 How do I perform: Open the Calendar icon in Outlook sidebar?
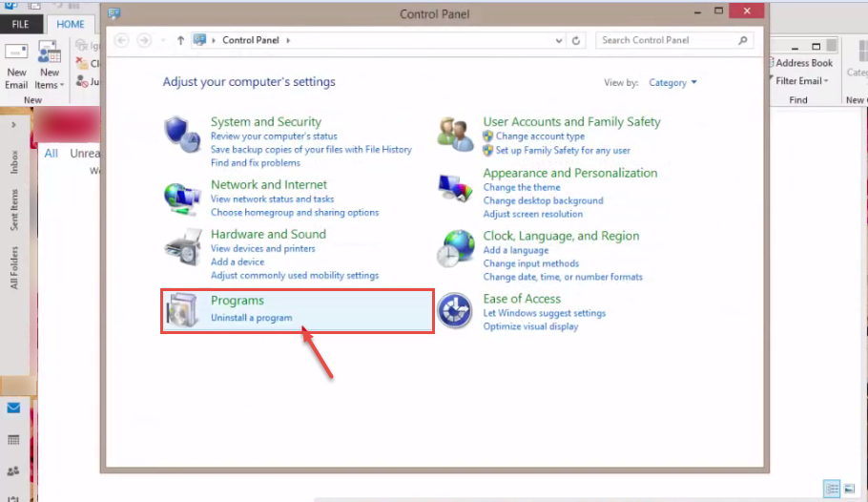tap(13, 440)
